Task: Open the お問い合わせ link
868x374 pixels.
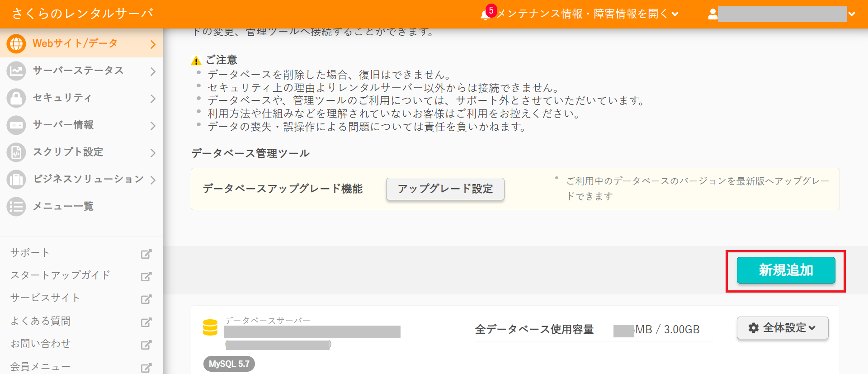Action: [x=40, y=344]
